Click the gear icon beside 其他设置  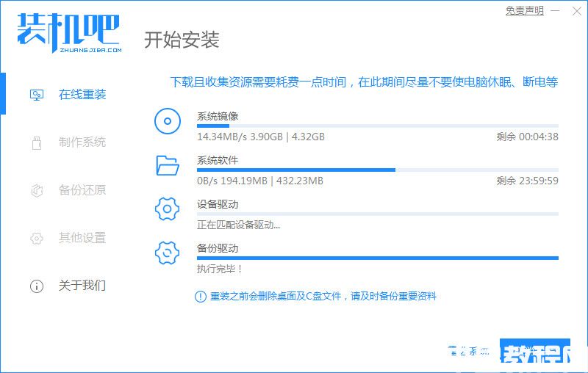click(x=37, y=238)
